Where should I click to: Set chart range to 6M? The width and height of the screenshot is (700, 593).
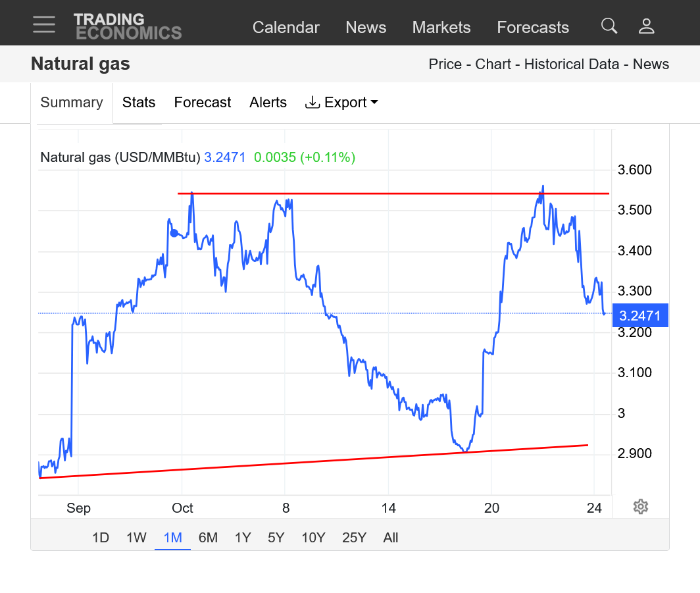[208, 538]
